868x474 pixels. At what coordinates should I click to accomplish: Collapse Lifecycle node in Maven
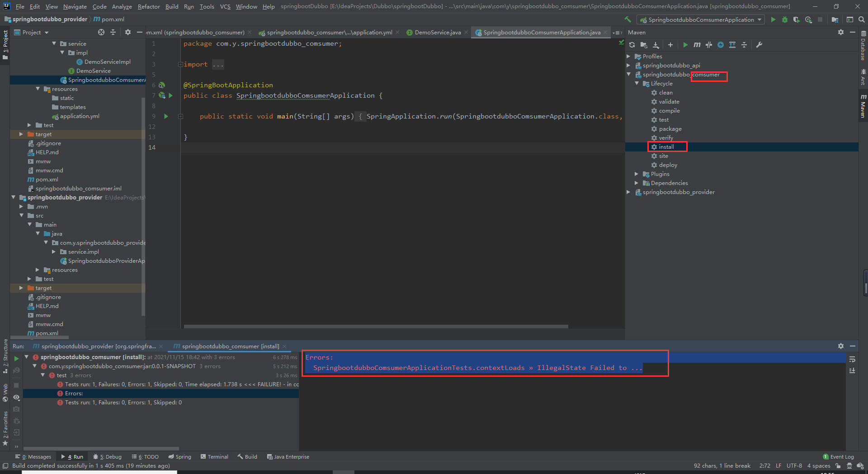(637, 84)
